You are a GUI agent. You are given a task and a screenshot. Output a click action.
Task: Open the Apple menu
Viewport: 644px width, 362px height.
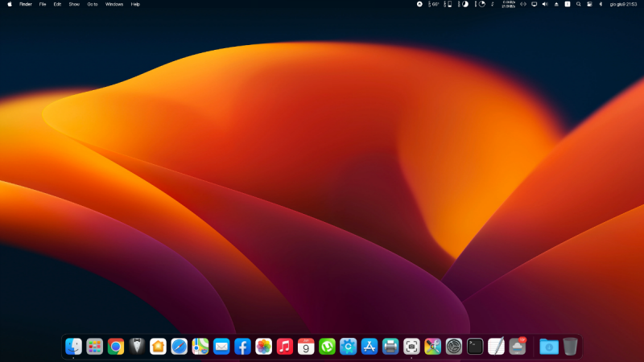10,4
